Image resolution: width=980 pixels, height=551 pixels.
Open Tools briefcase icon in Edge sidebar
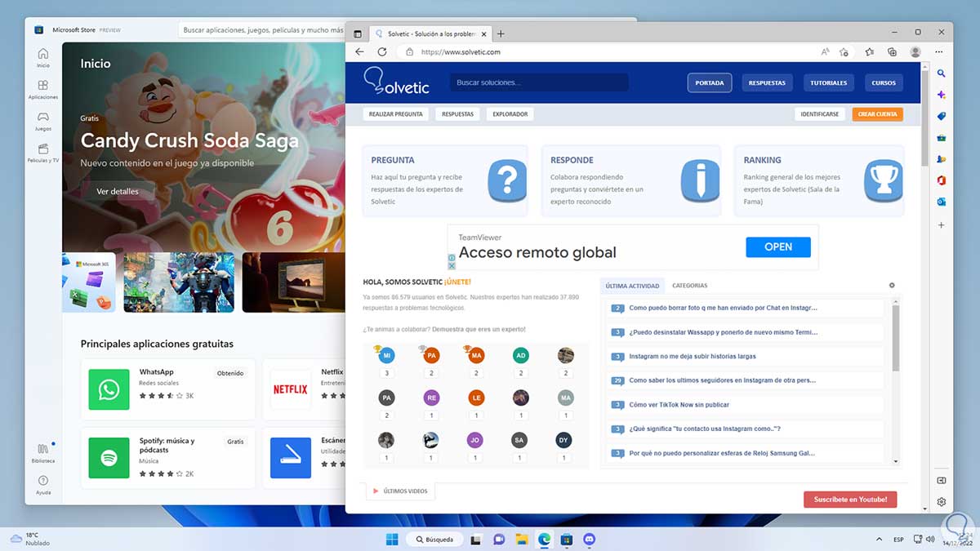coord(941,137)
